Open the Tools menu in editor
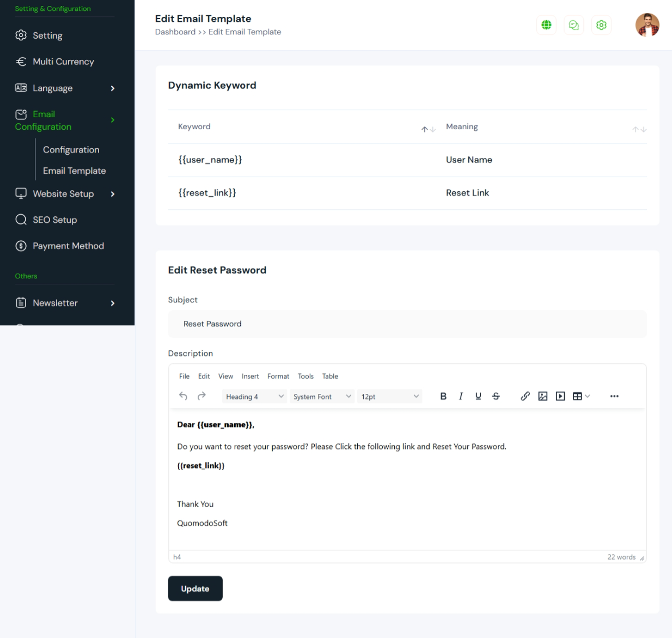 pyautogui.click(x=306, y=376)
